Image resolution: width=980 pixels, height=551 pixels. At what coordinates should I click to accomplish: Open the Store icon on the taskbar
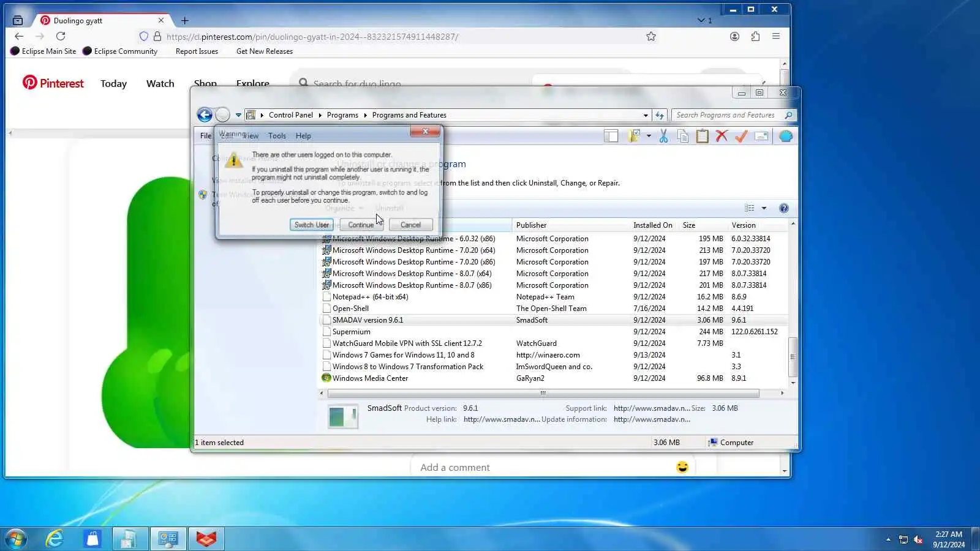coord(92,539)
